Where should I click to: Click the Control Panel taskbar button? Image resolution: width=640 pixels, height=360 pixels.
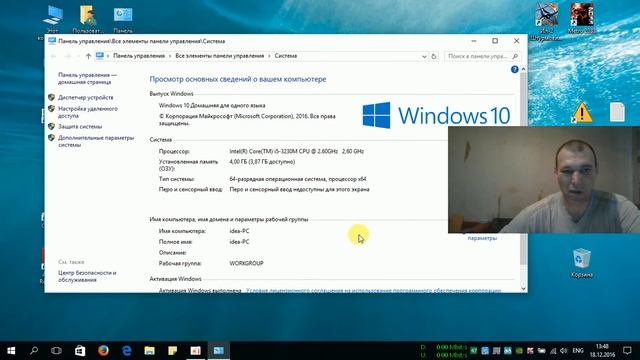pos(219,351)
